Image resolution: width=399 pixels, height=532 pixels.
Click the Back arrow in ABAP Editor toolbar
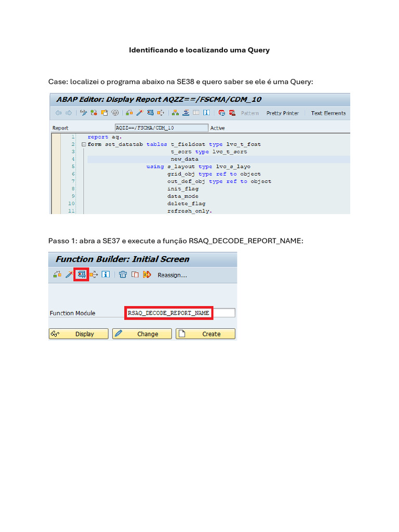click(x=58, y=113)
